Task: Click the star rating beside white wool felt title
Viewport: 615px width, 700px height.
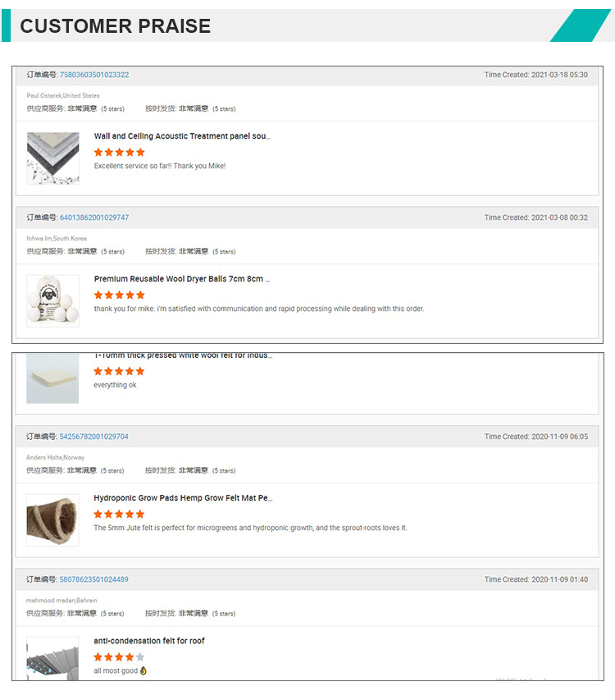Action: [119, 370]
